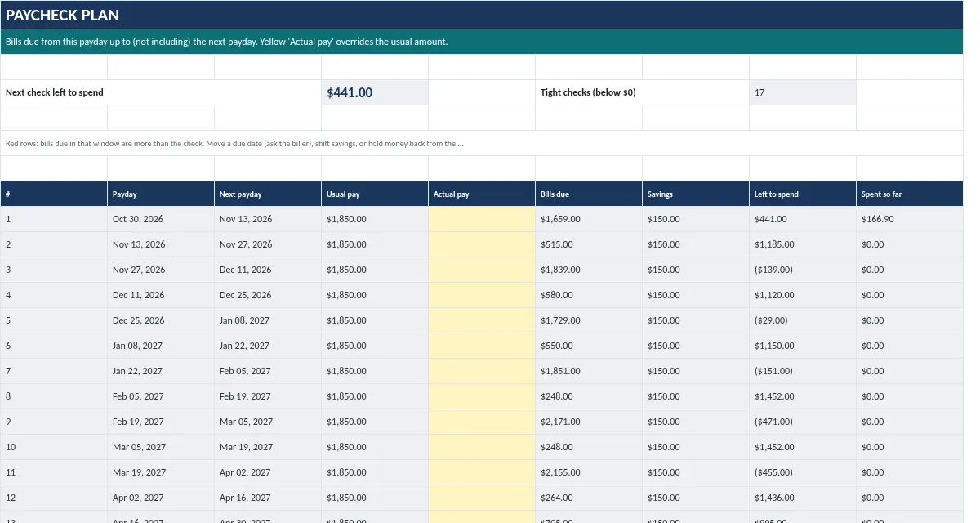Click the Actual pay field for Oct 30, 2026
Image resolution: width=980 pixels, height=523 pixels.
tap(482, 219)
